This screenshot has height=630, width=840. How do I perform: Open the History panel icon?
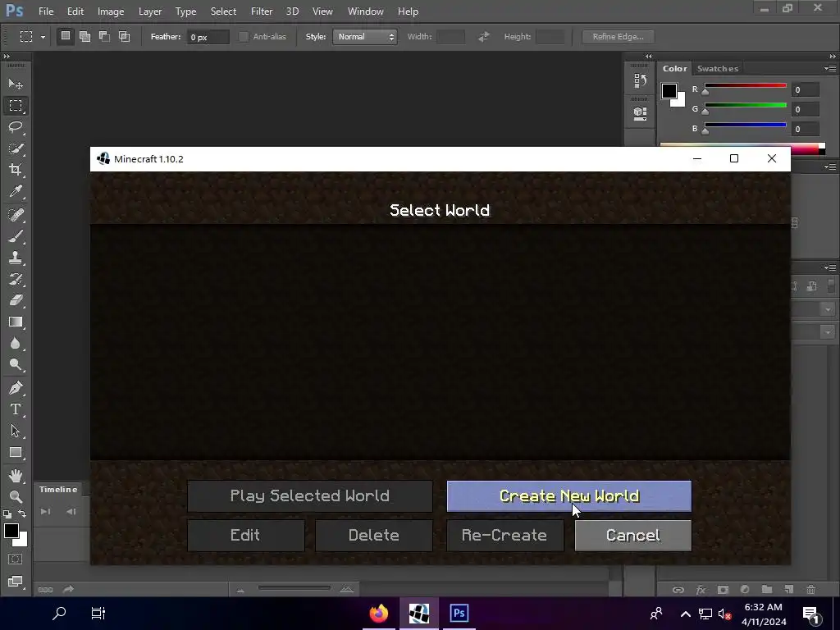[640, 81]
